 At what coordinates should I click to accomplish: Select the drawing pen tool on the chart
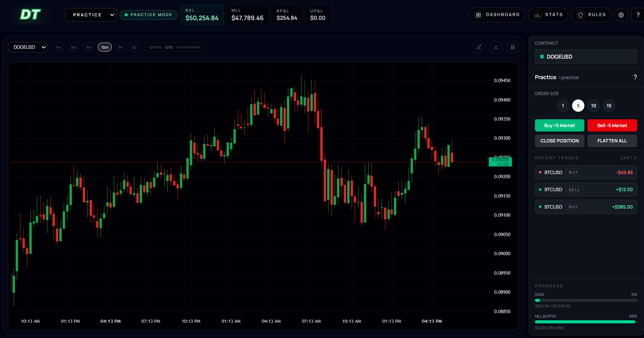click(479, 47)
